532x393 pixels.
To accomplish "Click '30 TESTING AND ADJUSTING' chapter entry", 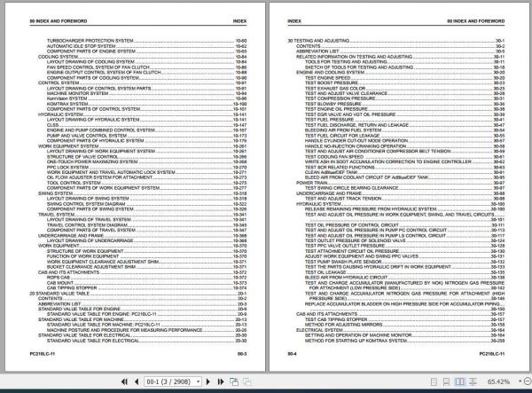I will tap(318, 41).
